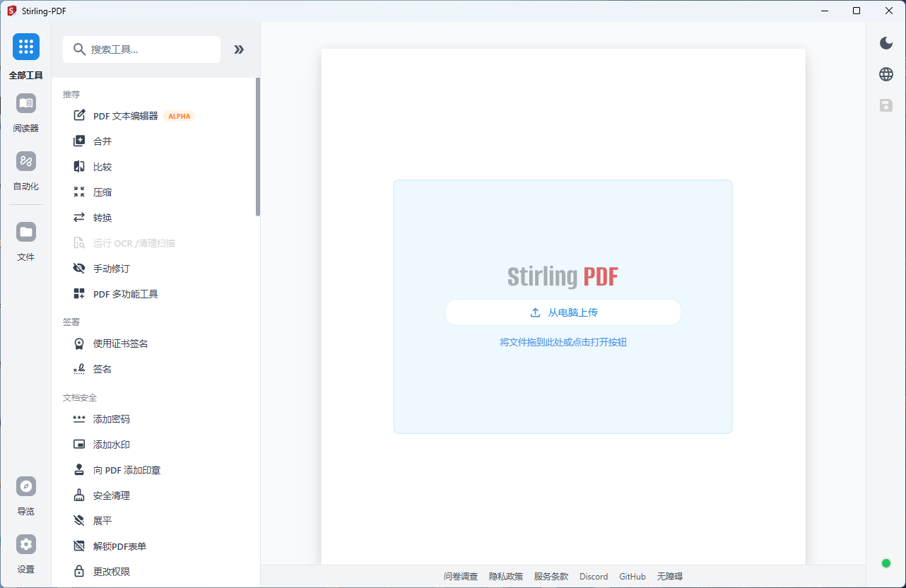
Task: Toggle dark mode with the moon icon
Action: pyautogui.click(x=886, y=43)
